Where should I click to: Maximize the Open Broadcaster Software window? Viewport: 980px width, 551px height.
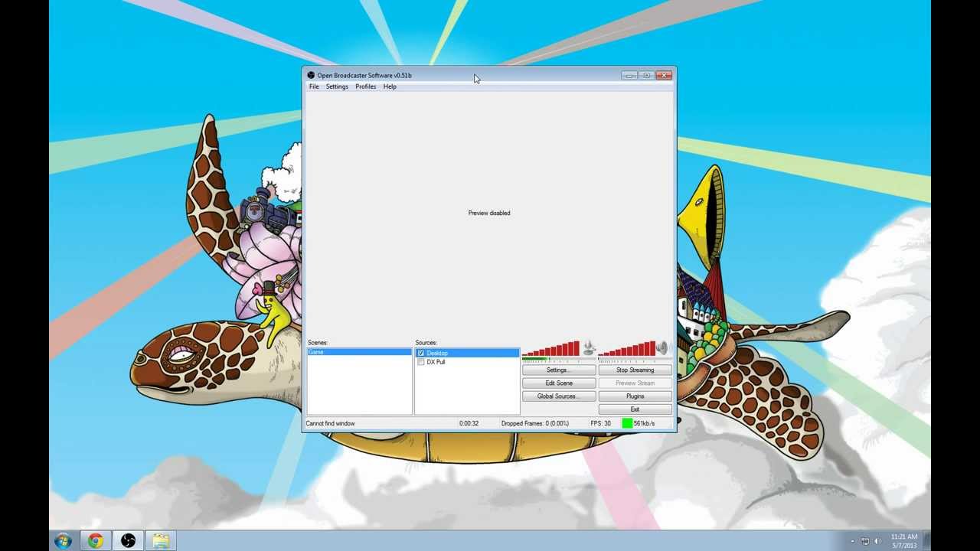pos(646,75)
